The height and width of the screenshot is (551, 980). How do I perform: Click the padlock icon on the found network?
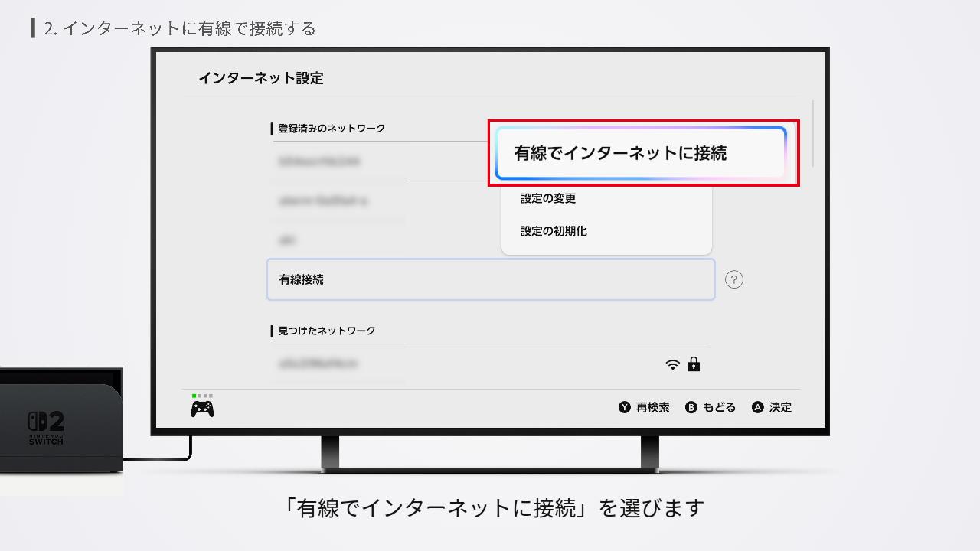[694, 365]
